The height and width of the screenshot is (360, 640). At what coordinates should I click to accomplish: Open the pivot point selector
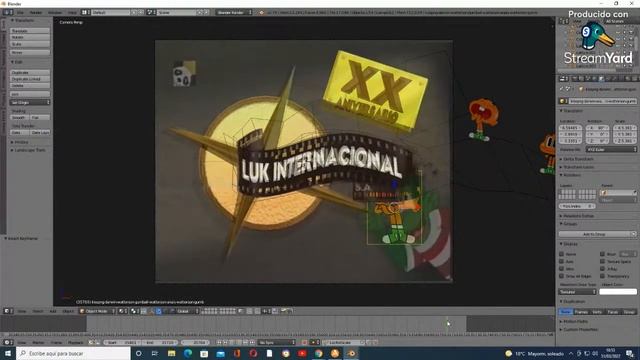(x=134, y=311)
